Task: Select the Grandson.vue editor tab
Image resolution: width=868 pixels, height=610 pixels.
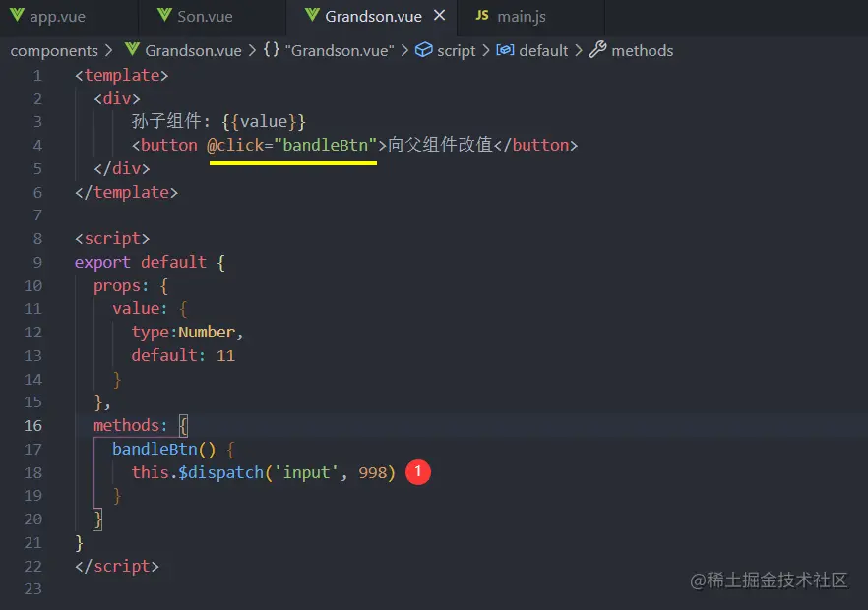Action: click(373, 17)
